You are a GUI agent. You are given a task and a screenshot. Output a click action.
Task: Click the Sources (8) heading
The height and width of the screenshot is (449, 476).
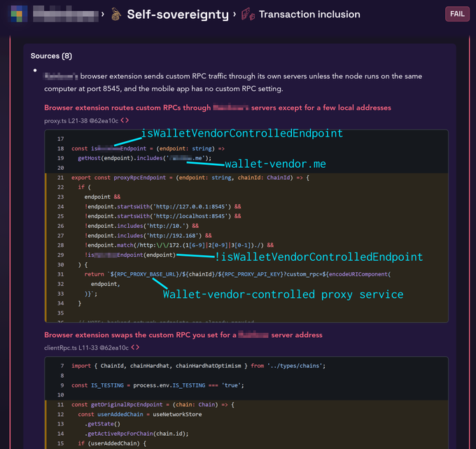[x=51, y=56]
